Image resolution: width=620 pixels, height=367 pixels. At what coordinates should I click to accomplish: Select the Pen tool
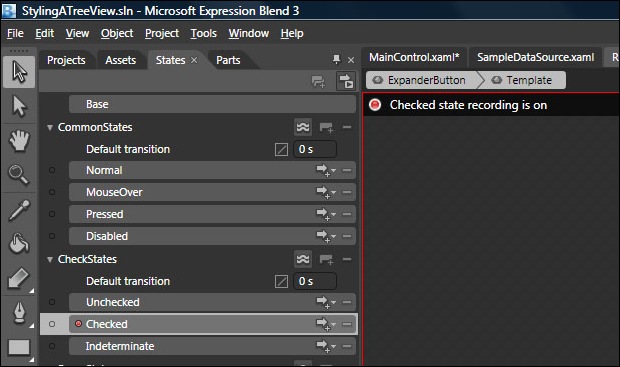coord(19,313)
